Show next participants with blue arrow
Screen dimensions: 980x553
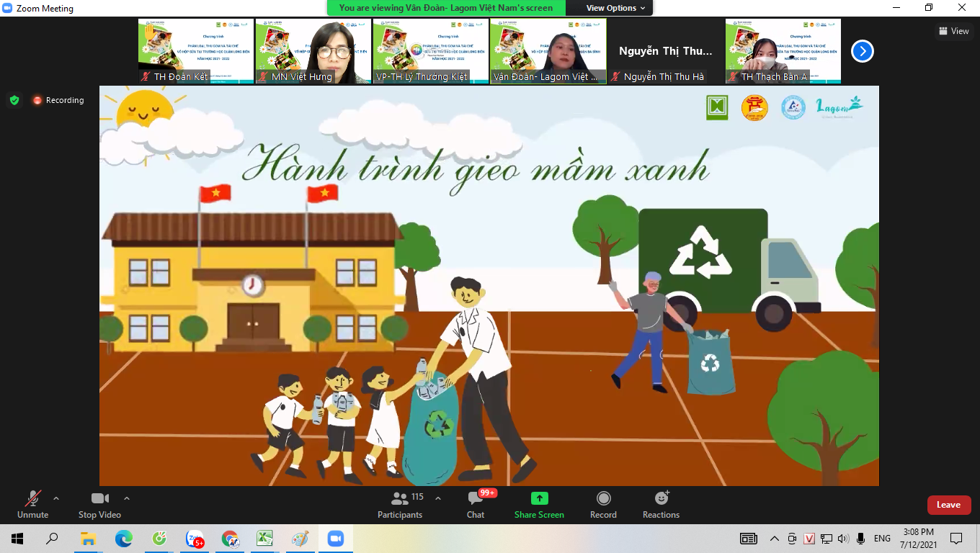coord(862,51)
